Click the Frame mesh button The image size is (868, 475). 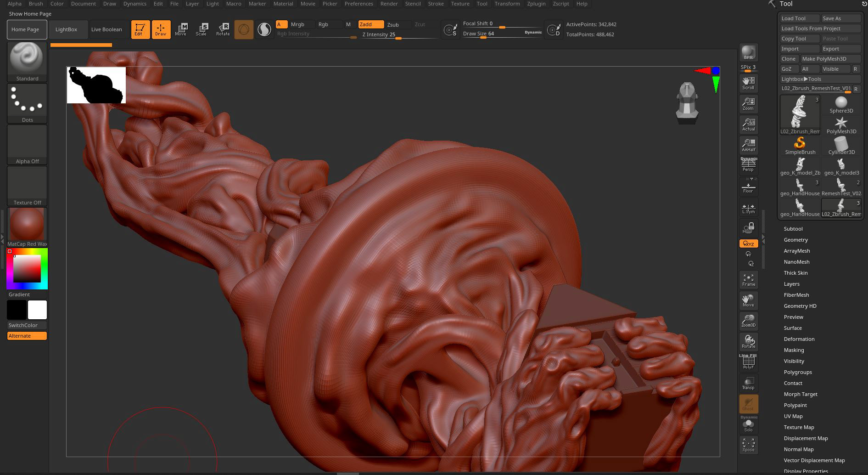coord(748,280)
